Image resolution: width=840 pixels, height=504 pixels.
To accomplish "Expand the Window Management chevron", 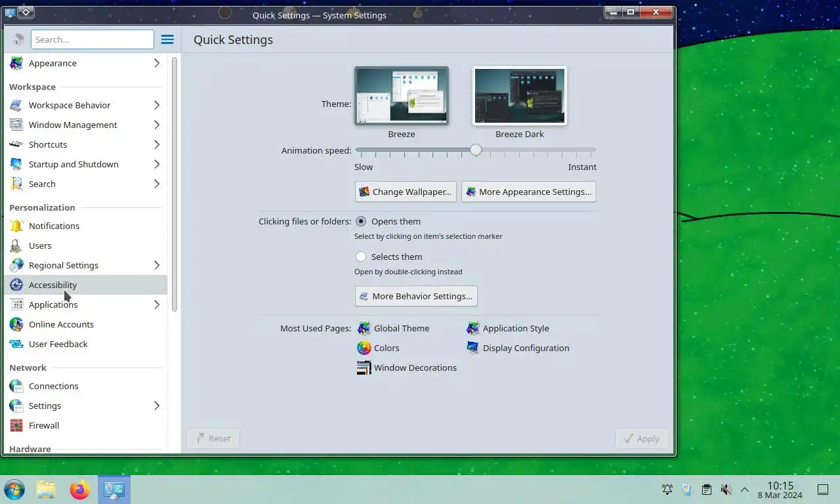I will [x=157, y=125].
